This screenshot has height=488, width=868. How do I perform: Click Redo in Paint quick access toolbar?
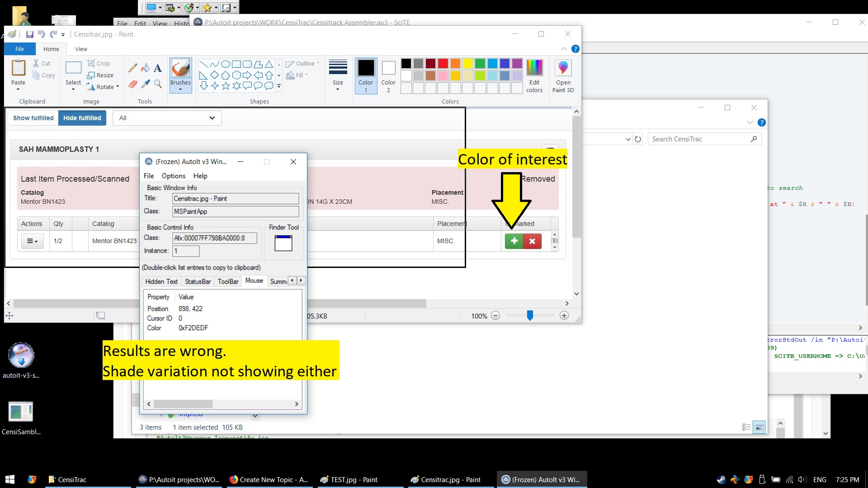tap(53, 34)
